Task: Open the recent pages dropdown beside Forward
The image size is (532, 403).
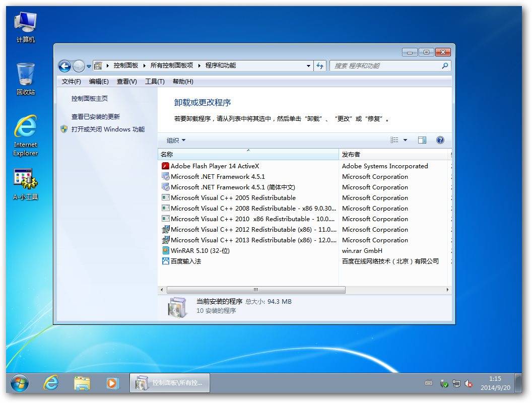Action: pyautogui.click(x=89, y=66)
